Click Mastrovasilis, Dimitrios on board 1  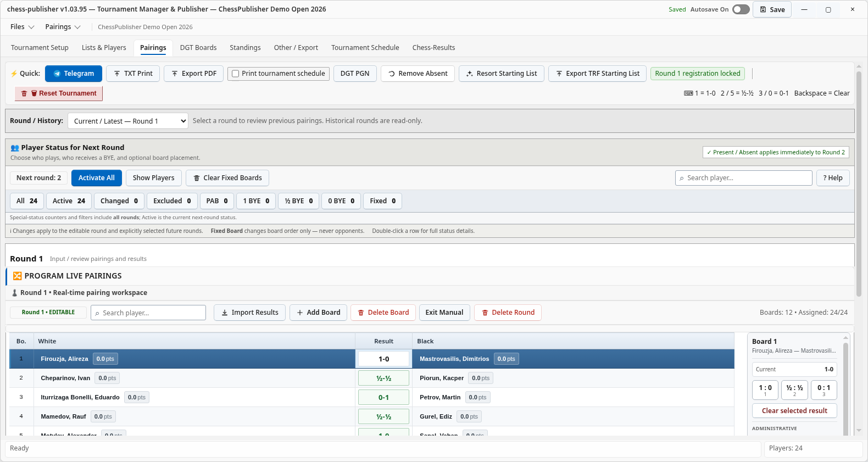(x=454, y=359)
